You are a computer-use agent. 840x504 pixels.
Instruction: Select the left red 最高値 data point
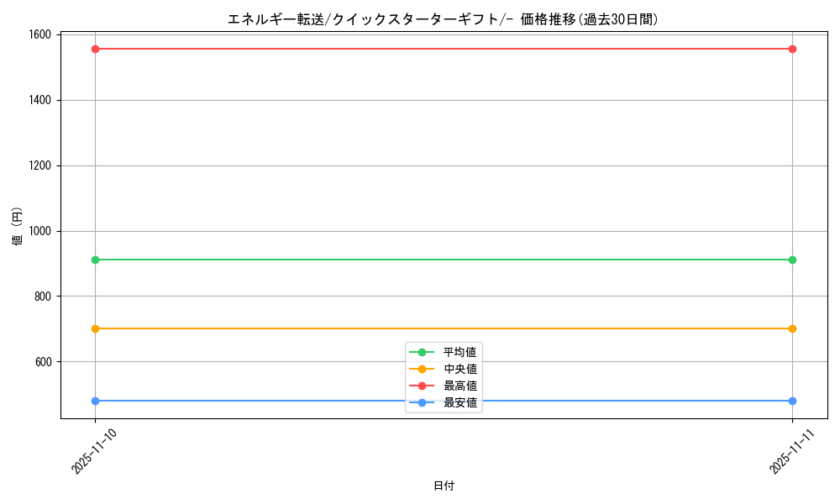95,49
